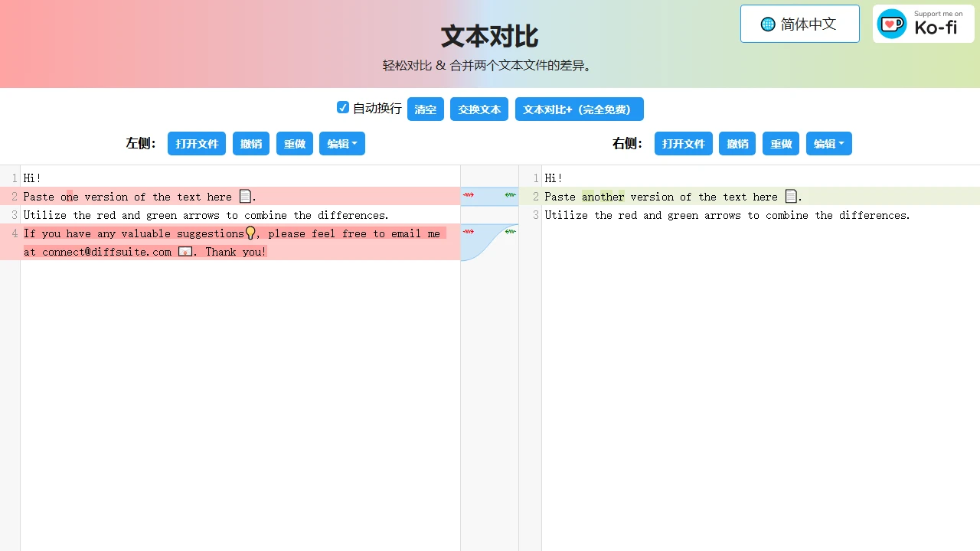Open the left pane 编辑 dropdown
The image size is (980, 551).
pos(341,143)
